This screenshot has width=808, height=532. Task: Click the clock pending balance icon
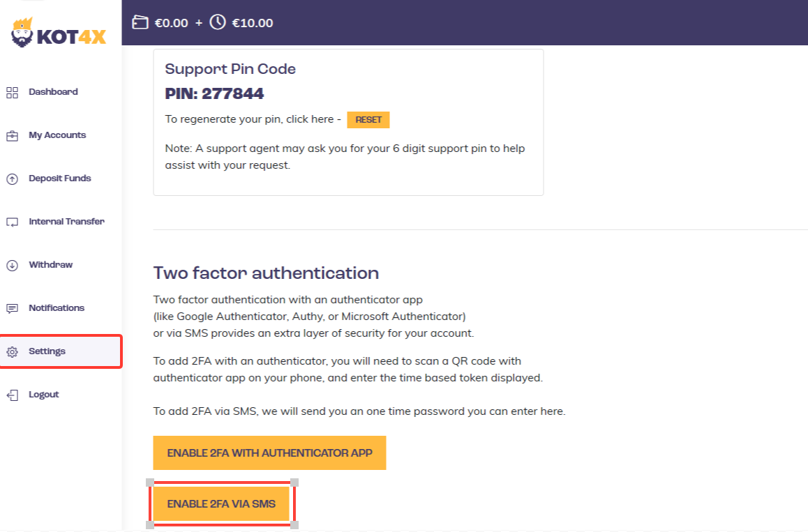218,22
